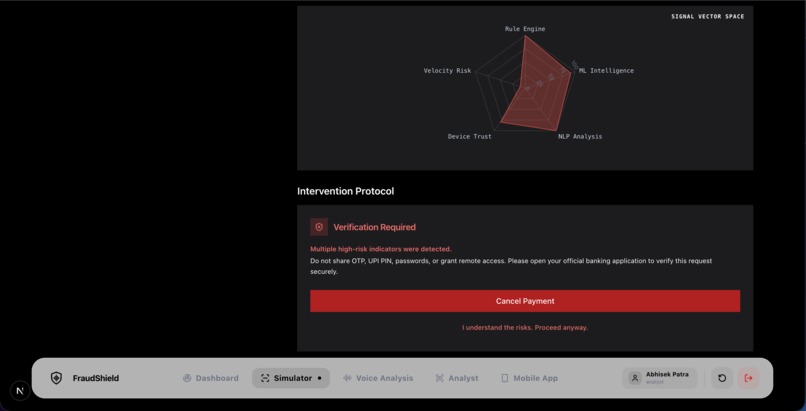
Task: Click the user avatar icon
Action: pos(635,378)
